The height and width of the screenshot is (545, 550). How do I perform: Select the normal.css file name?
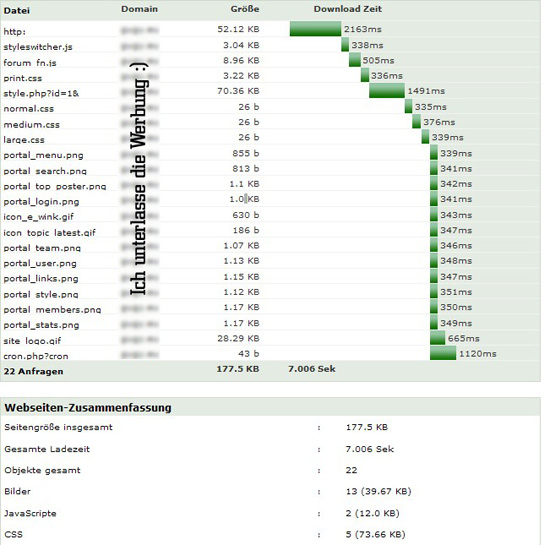click(x=29, y=109)
